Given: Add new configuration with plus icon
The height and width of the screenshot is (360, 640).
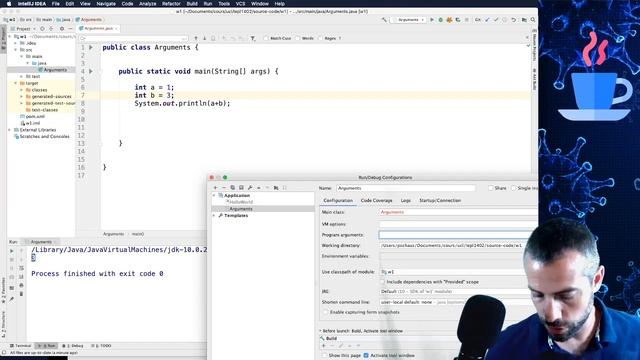Looking at the screenshot, I should pyautogui.click(x=215, y=188).
